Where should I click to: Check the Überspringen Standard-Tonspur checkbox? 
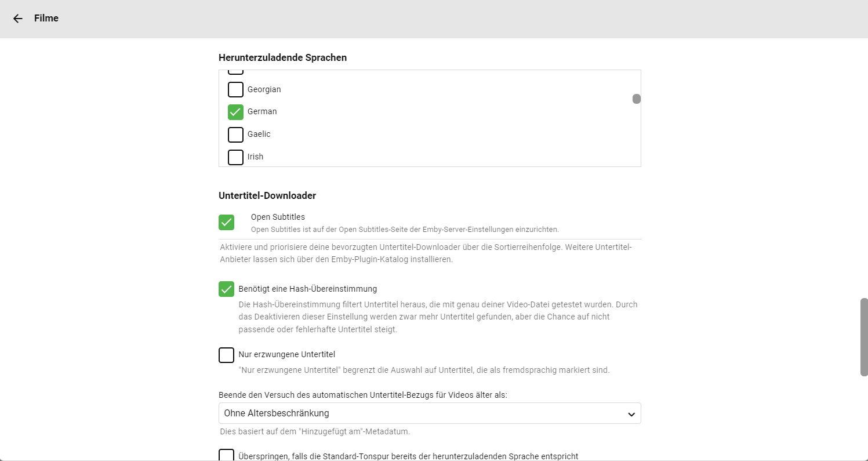(x=226, y=455)
